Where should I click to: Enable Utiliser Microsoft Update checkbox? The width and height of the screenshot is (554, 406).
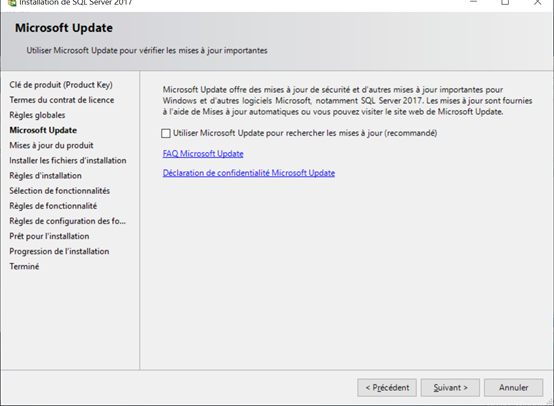coord(166,133)
